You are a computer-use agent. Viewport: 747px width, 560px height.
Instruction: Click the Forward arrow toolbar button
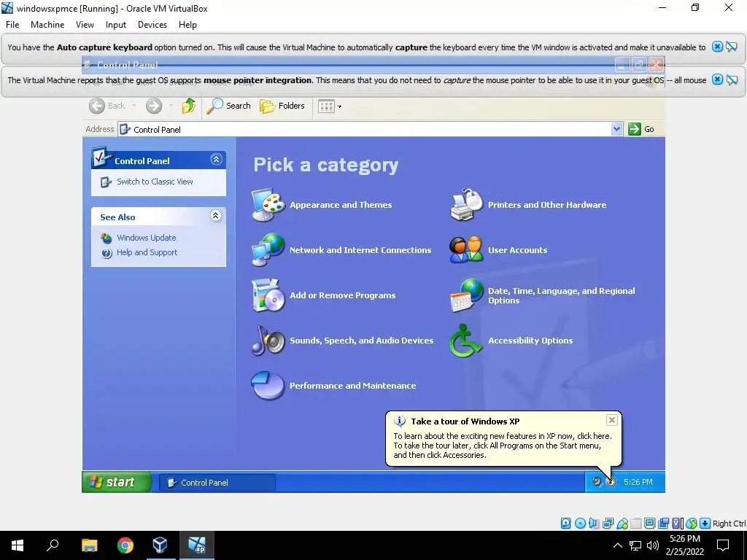coord(153,106)
